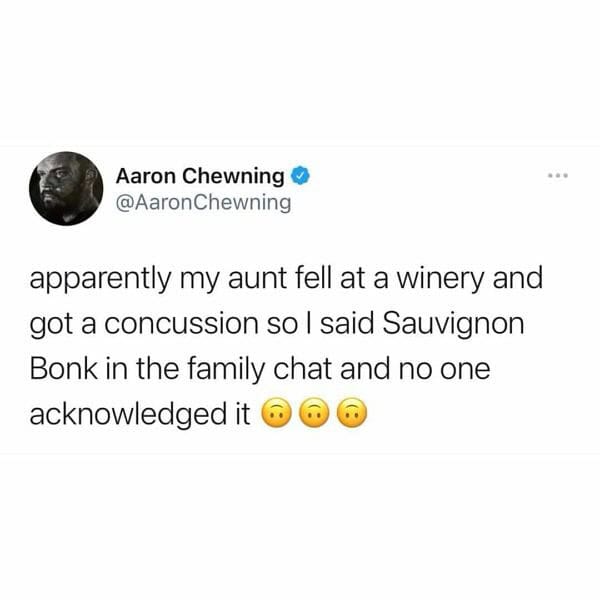Click the word "aunt" in the tweet
This screenshot has height=600, width=600.
coord(258,279)
